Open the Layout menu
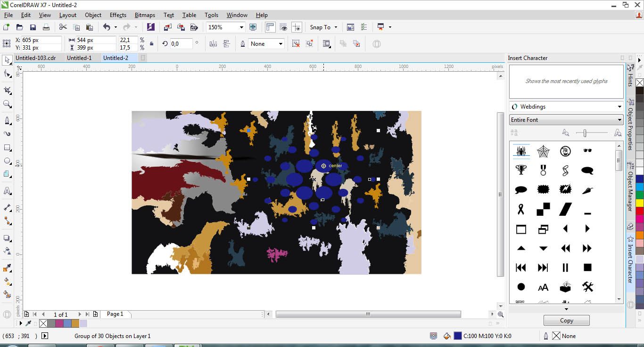This screenshot has height=347, width=644. point(67,15)
